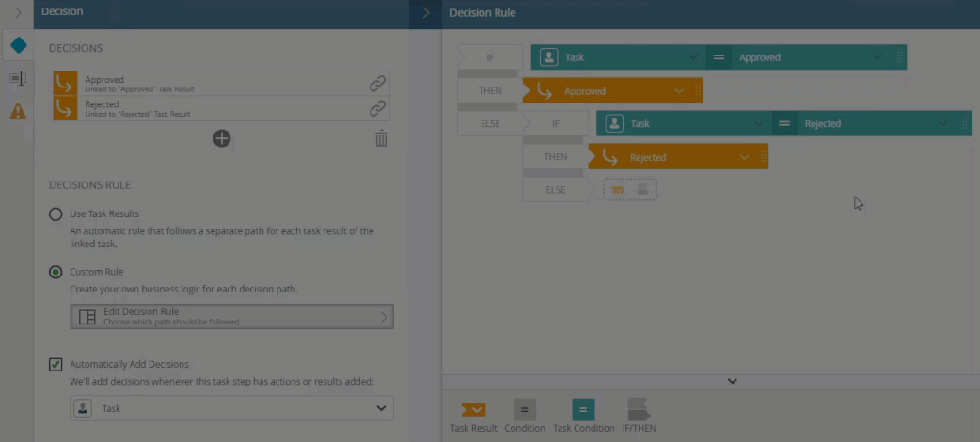Open the Task step dropdown below checkbox

pos(232,408)
